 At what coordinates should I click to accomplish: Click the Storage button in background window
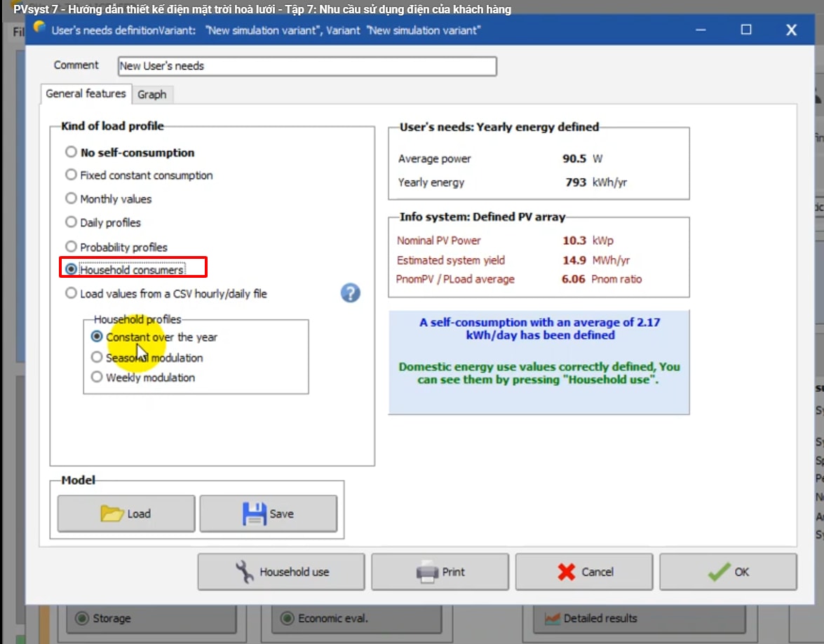point(151,619)
